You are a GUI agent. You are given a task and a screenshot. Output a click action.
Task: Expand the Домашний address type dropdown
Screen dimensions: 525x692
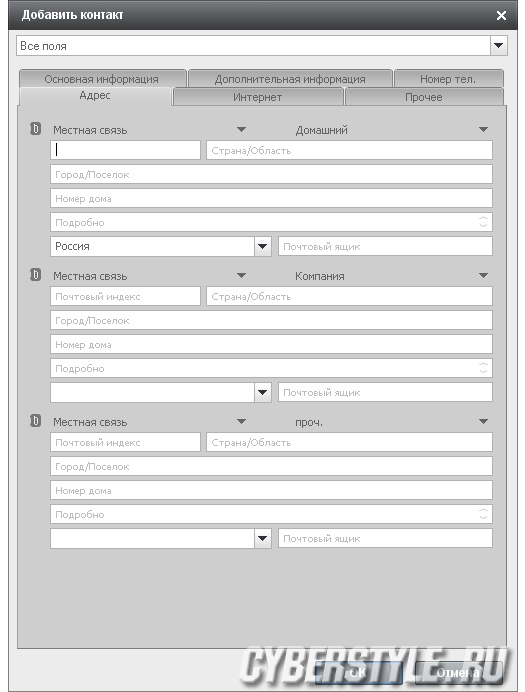484,129
